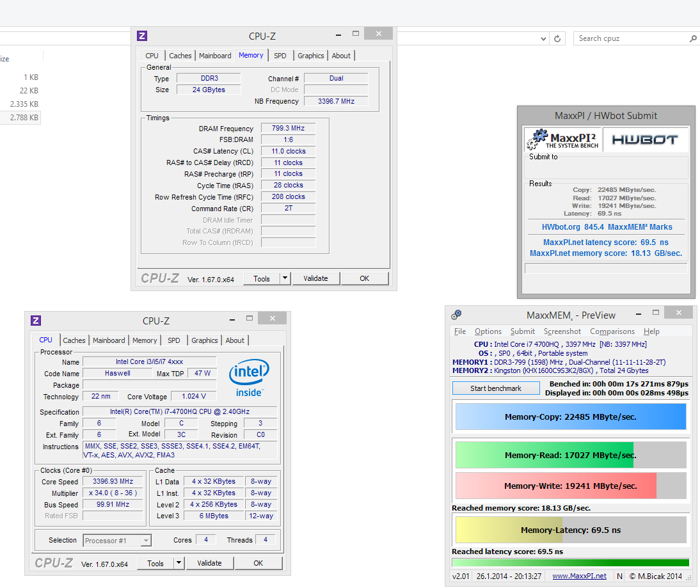
Task: Open Graphics tab in Memory window
Action: 311,56
